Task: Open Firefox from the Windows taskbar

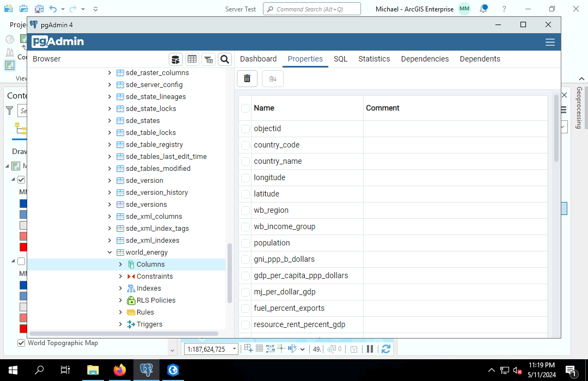Action: coord(119,370)
